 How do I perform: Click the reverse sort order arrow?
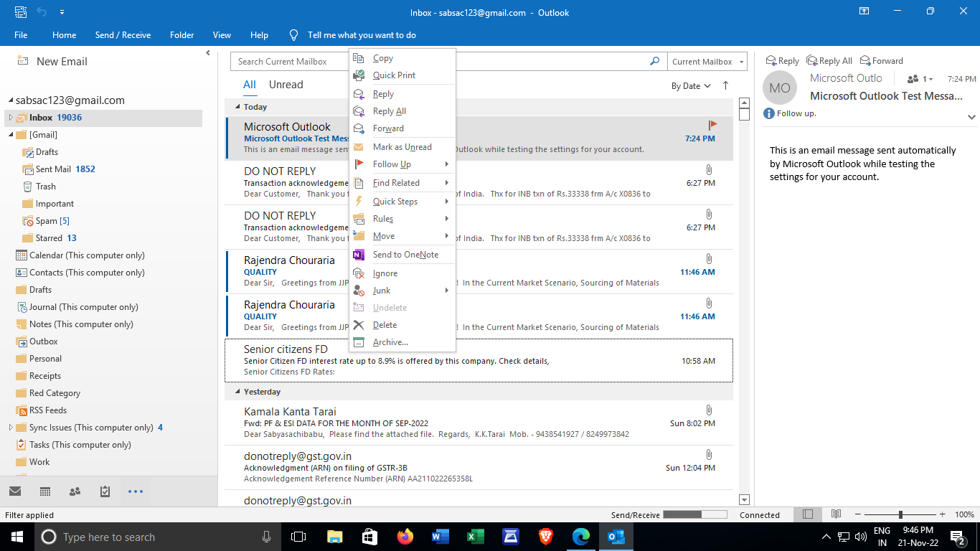[x=725, y=85]
